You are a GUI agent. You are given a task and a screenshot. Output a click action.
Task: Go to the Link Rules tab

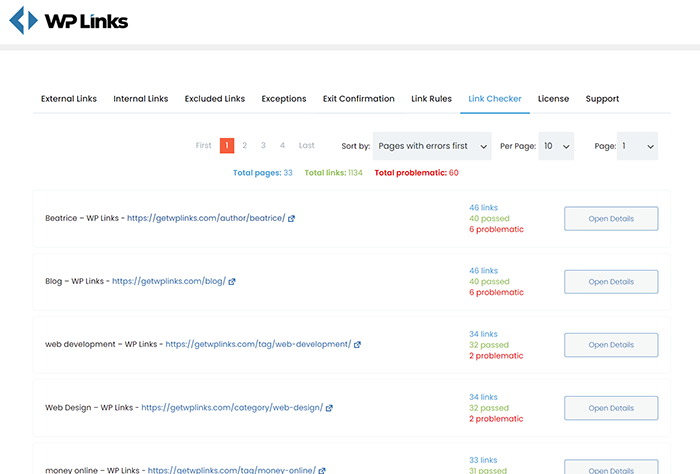[431, 99]
